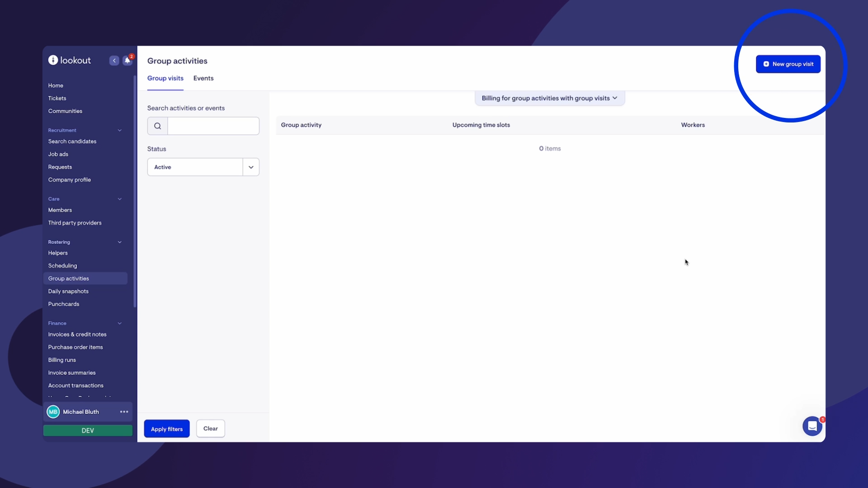Click the Apply filters button

[167, 429]
